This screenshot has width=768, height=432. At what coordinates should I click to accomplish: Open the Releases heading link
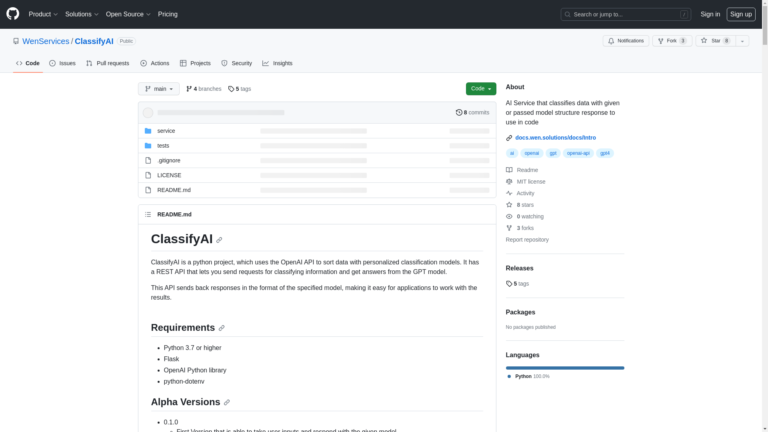[x=519, y=268]
